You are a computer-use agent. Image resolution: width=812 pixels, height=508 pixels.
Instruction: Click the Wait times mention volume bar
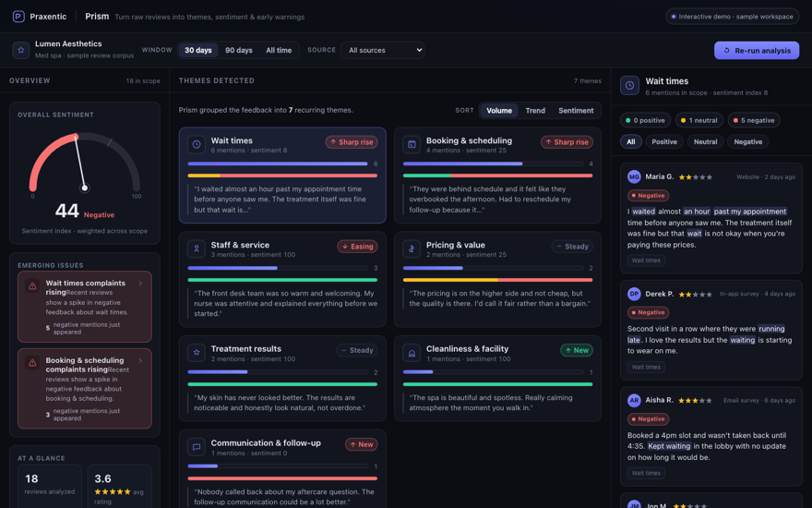click(278, 163)
